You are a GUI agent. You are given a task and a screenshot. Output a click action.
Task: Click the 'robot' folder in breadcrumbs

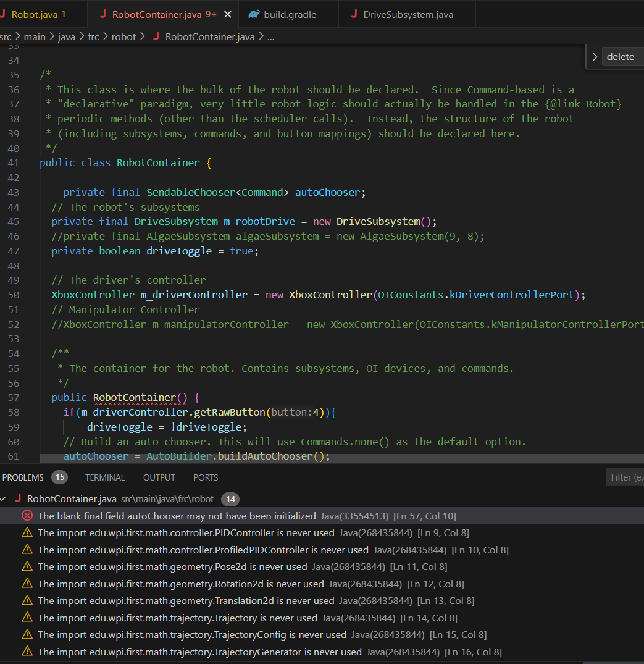[x=123, y=37]
